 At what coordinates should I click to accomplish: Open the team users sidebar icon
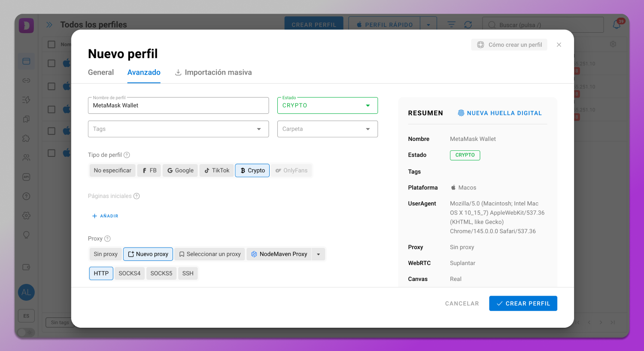(x=26, y=158)
